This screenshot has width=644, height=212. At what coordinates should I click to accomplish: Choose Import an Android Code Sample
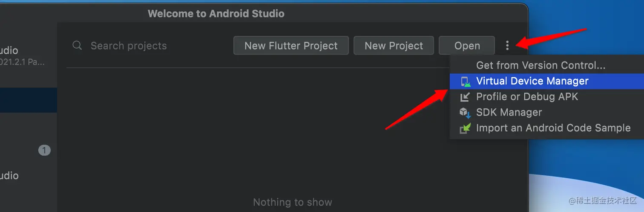tap(553, 128)
